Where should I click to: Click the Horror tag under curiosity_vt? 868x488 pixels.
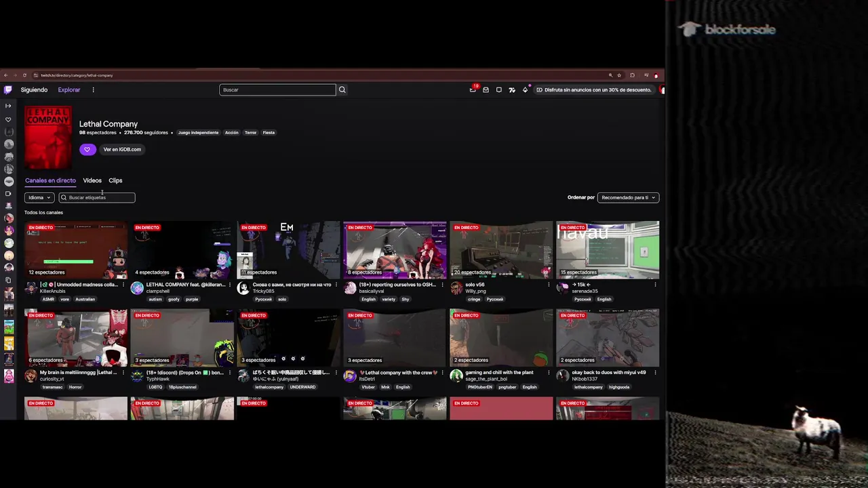[x=75, y=387]
